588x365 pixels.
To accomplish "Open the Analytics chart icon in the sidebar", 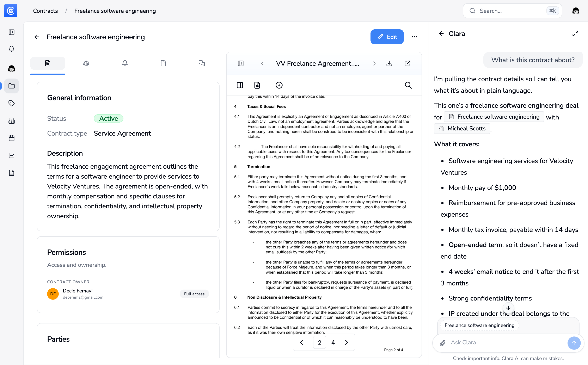I will click(x=11, y=155).
